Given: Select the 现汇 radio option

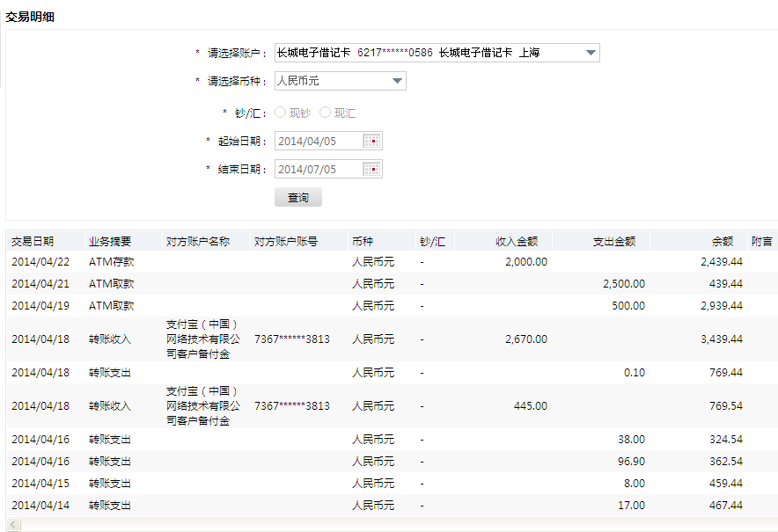Looking at the screenshot, I should pyautogui.click(x=325, y=113).
